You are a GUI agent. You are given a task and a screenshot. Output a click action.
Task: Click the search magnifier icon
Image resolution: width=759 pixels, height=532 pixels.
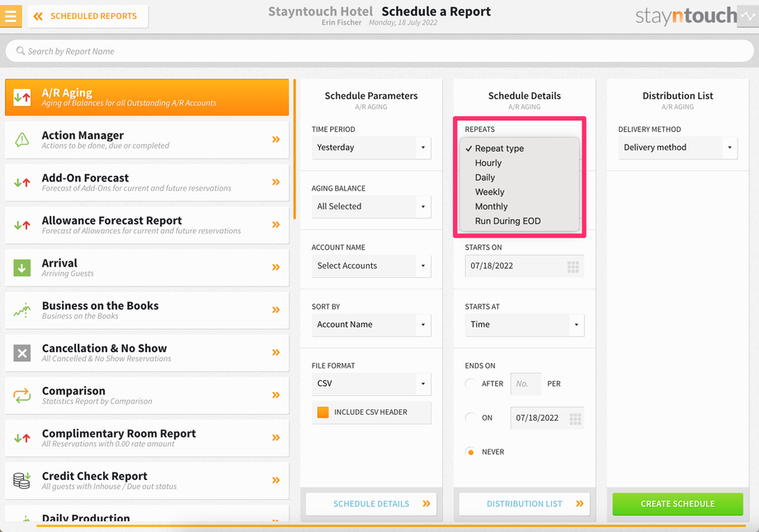tap(21, 51)
